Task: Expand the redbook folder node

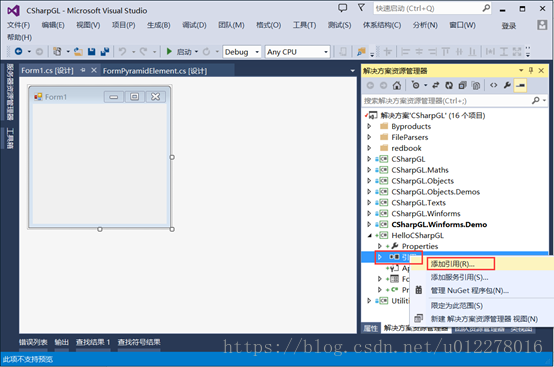Action: (x=369, y=148)
